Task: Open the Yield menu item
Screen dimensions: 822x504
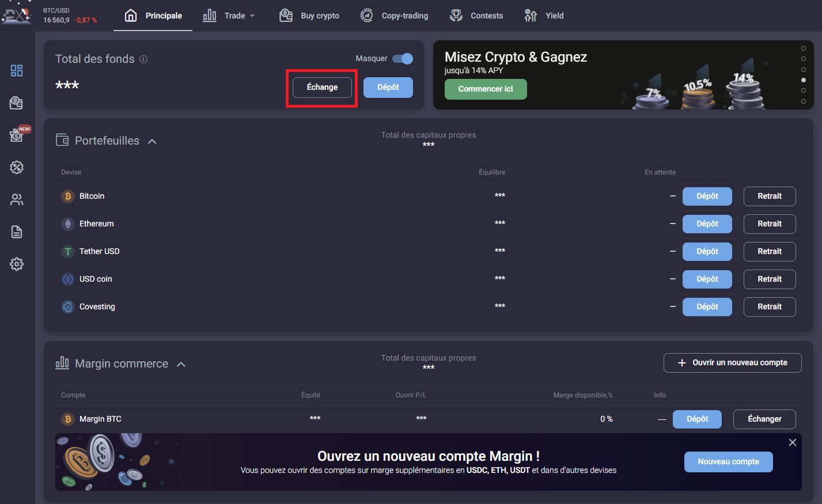Action: click(544, 16)
